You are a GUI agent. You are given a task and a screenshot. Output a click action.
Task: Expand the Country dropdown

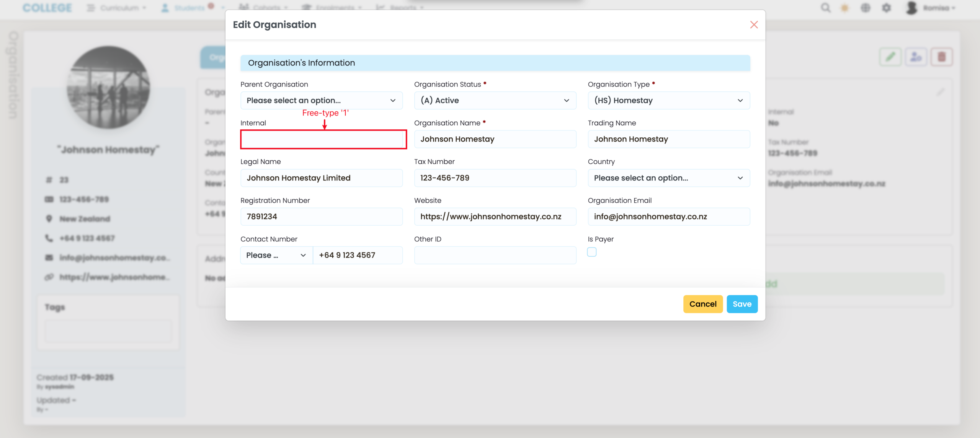tap(668, 178)
